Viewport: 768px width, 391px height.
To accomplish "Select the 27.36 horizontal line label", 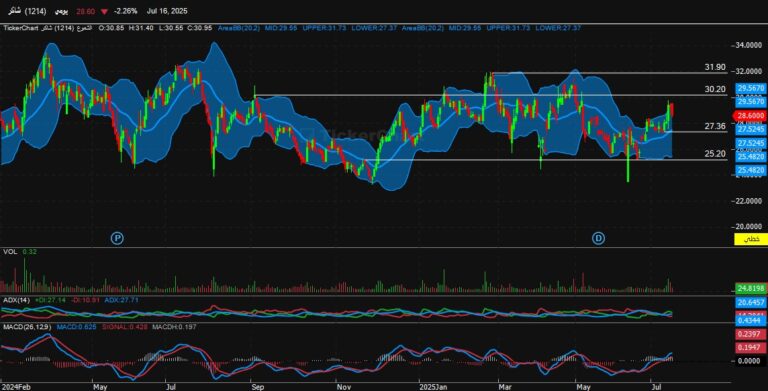I will coord(715,126).
